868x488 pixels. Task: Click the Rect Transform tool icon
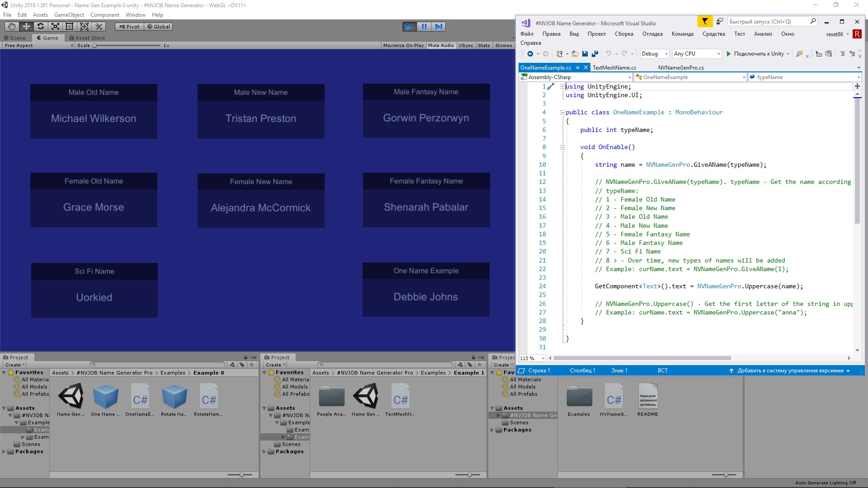[x=69, y=26]
